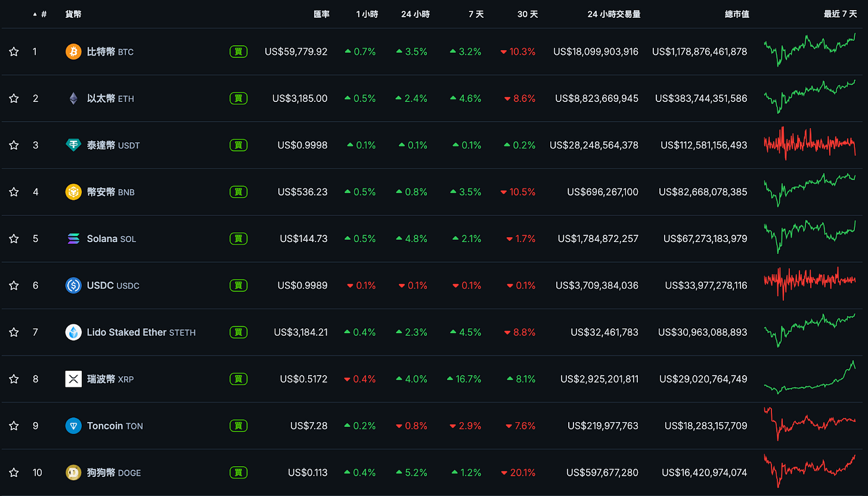The image size is (868, 496).
Task: Open the 狗狗幣 DOGE coin page
Action: [114, 473]
